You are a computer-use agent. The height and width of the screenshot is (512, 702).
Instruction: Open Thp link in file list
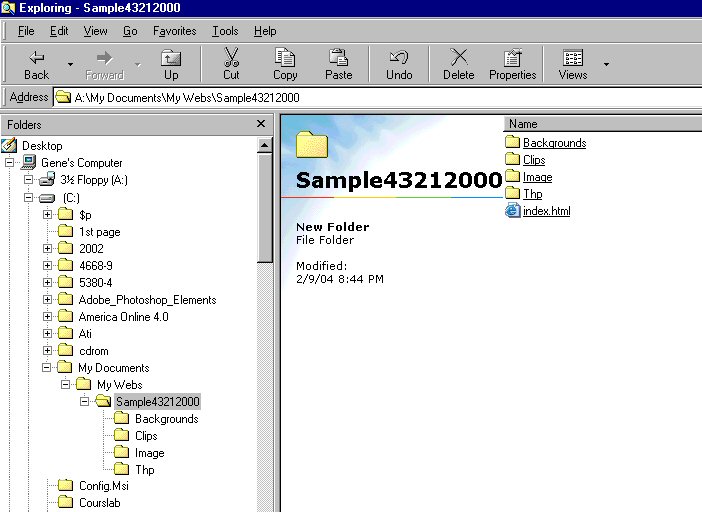[532, 194]
